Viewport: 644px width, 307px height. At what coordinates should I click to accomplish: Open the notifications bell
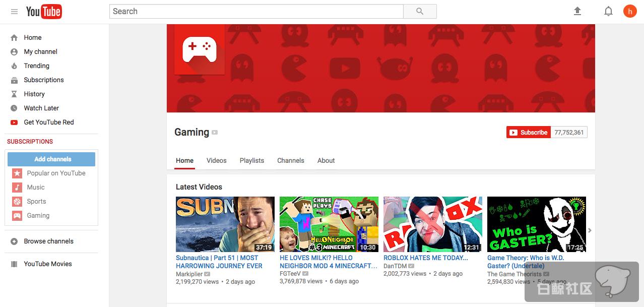coord(608,11)
